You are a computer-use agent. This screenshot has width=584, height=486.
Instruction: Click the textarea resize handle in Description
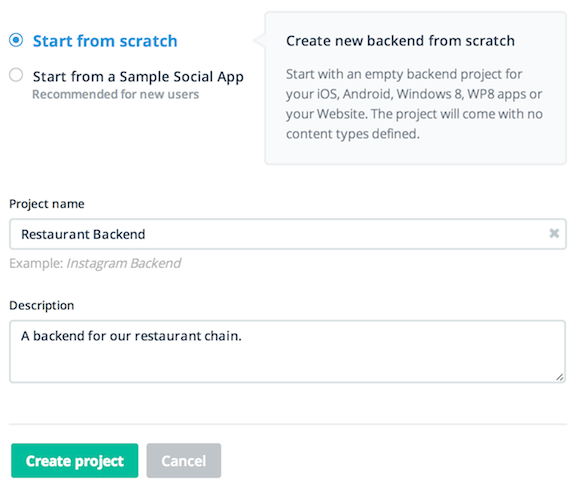(560, 377)
